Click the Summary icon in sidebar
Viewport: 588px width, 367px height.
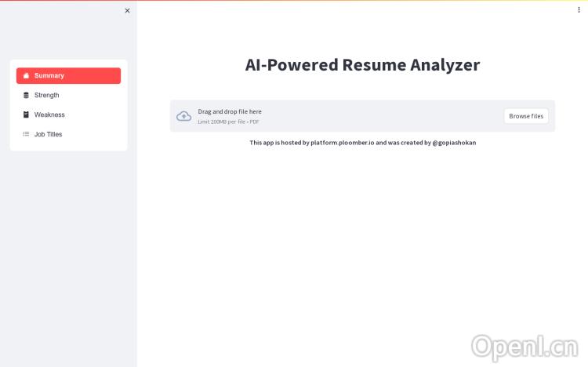pos(26,76)
